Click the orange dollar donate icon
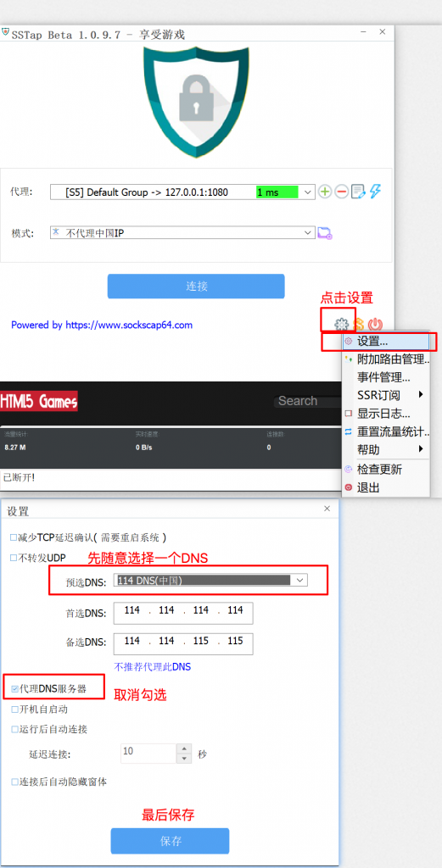The image size is (442, 868). (x=360, y=325)
